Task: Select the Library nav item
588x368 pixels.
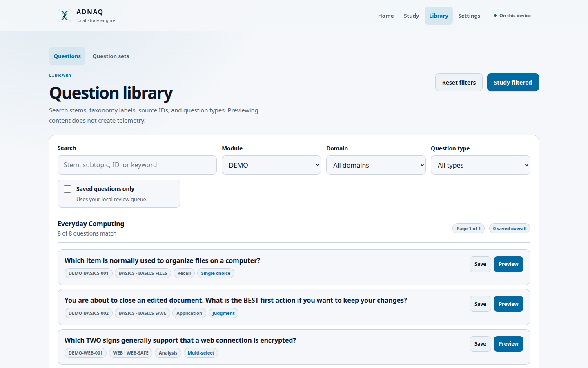Action: click(x=439, y=16)
